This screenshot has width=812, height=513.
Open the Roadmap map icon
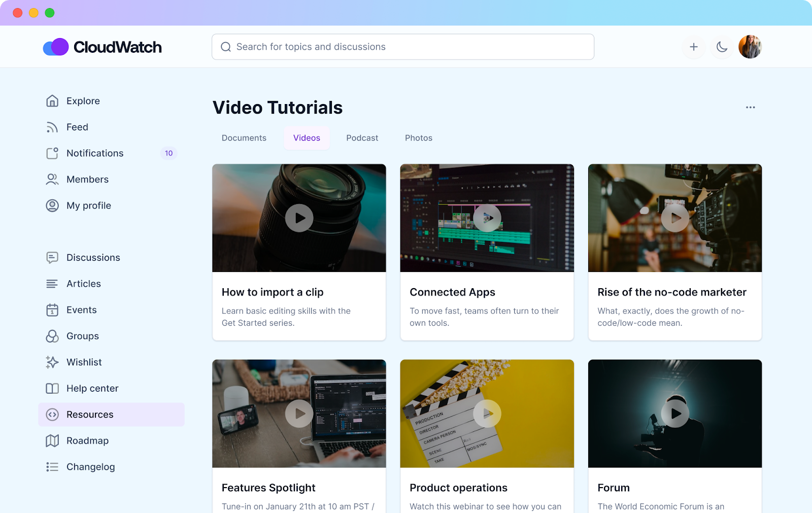(x=52, y=440)
